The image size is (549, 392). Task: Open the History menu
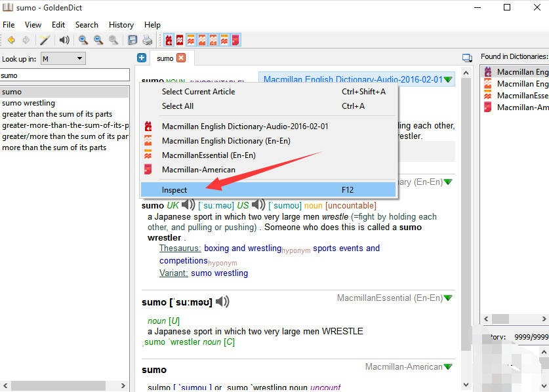tap(121, 25)
